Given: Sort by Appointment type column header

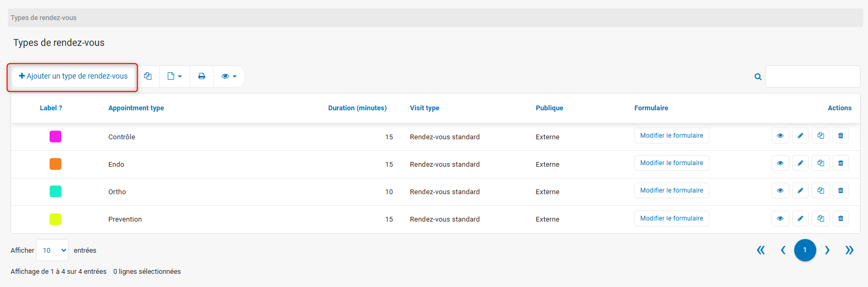Looking at the screenshot, I should [136, 108].
